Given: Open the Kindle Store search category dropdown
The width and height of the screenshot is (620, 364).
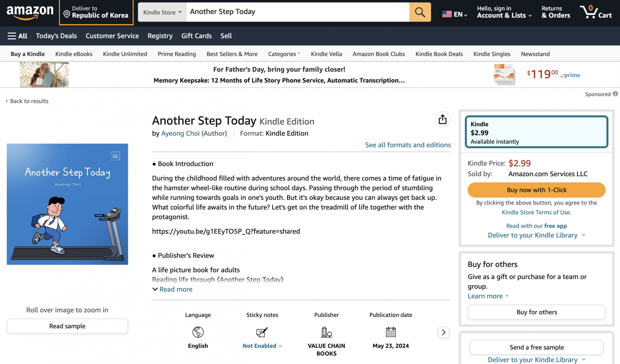Looking at the screenshot, I should (162, 12).
